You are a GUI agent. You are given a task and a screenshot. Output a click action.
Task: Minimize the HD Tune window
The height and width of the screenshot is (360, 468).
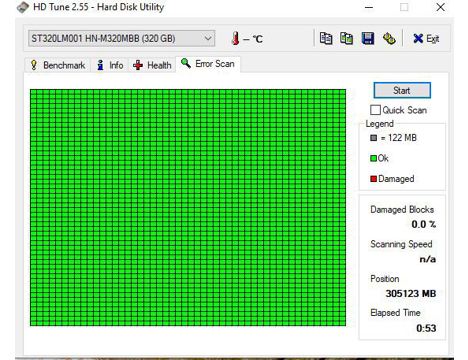click(x=369, y=7)
